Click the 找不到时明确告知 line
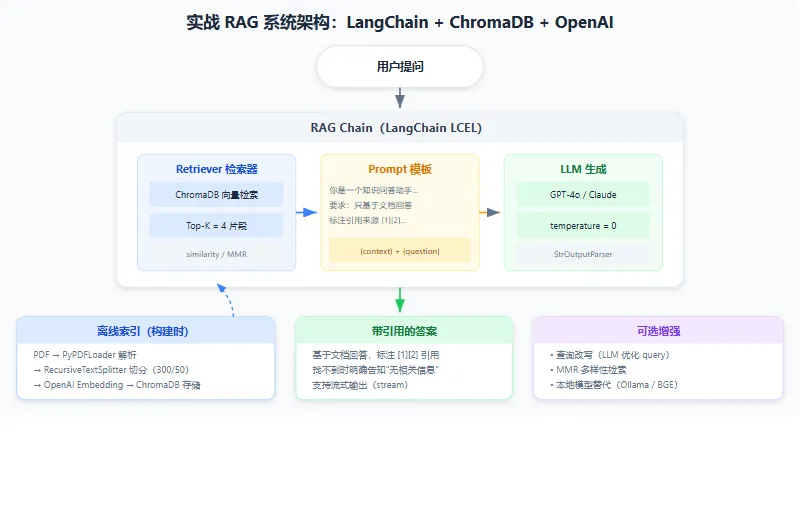The width and height of the screenshot is (800, 520). (376, 369)
